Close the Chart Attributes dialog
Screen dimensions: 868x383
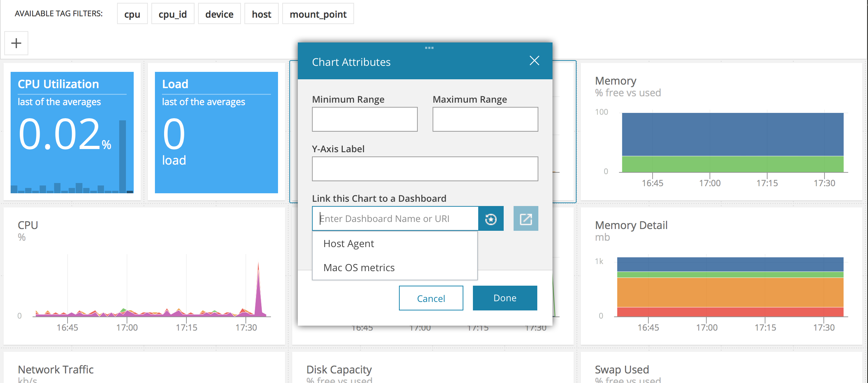[x=534, y=61]
